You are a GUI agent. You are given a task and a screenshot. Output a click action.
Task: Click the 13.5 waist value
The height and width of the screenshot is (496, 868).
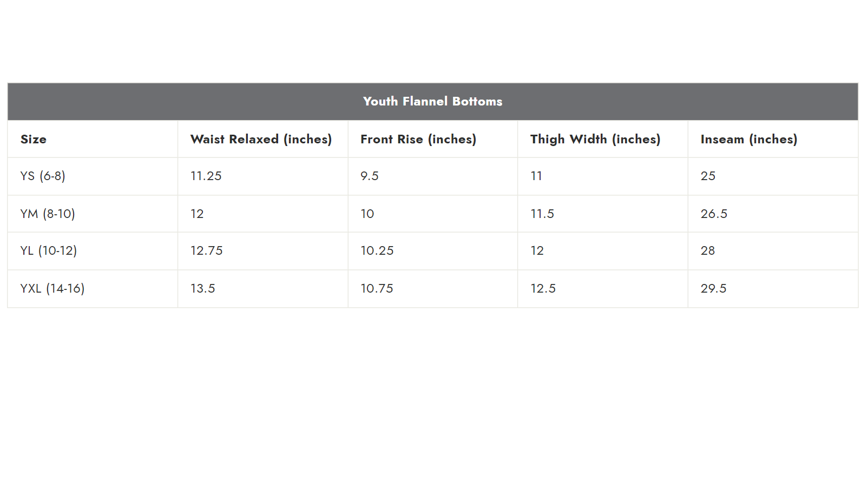pyautogui.click(x=203, y=288)
